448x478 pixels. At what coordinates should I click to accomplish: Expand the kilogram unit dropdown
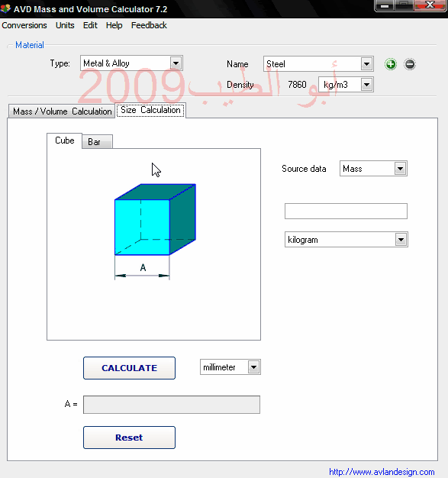(401, 240)
